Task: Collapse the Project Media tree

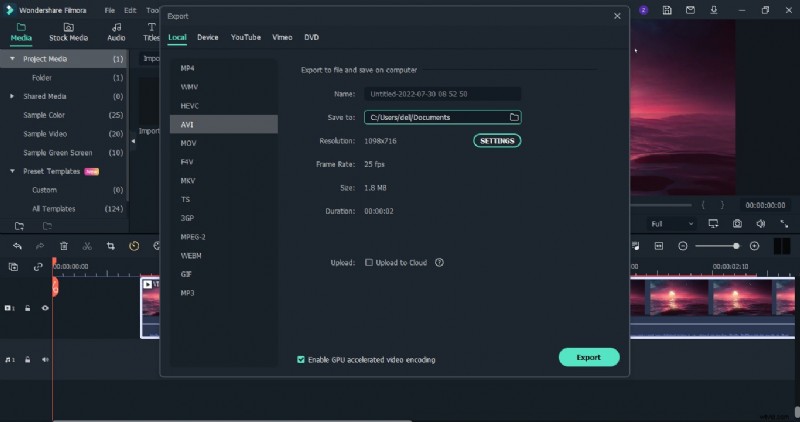Action: (x=12, y=59)
